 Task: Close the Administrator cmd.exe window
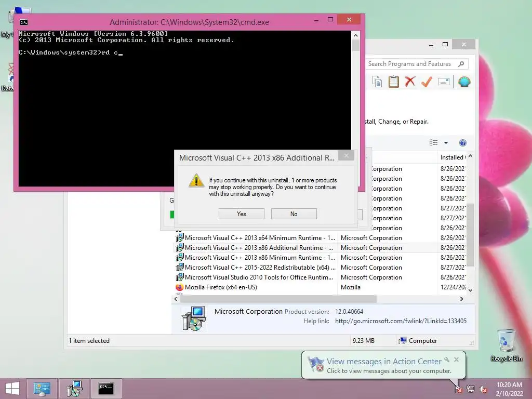pyautogui.click(x=349, y=20)
